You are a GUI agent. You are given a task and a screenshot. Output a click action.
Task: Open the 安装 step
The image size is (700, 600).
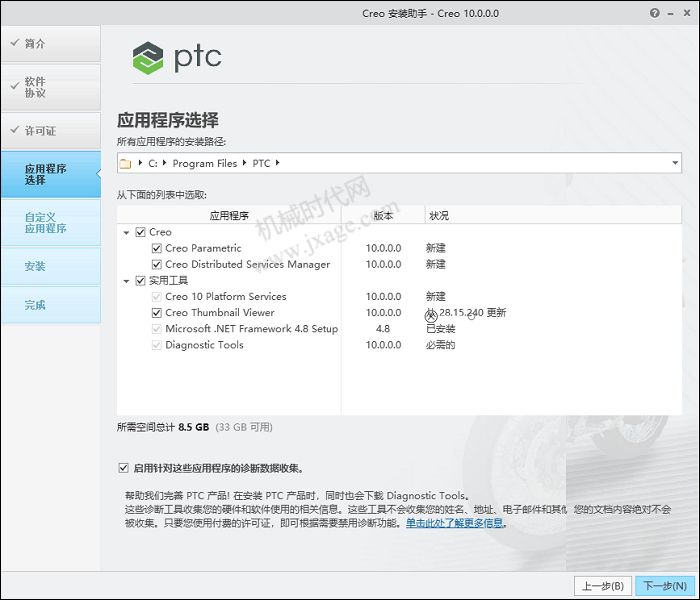click(x=51, y=267)
